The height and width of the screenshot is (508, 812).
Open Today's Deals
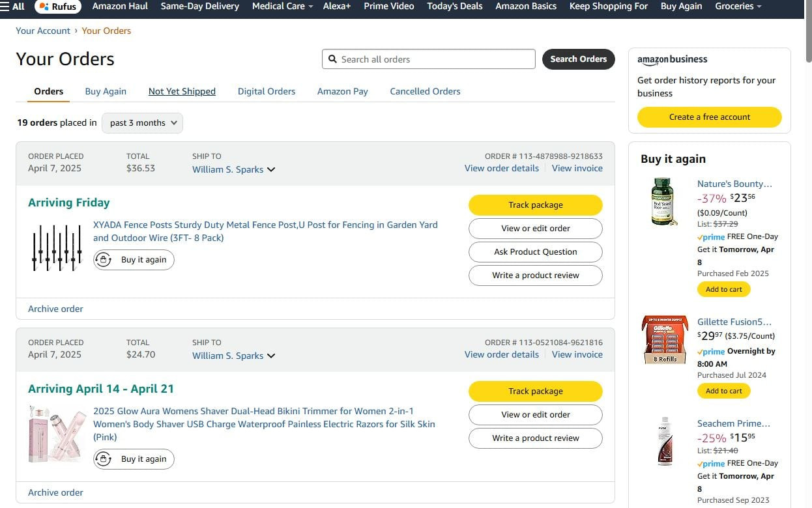(455, 6)
